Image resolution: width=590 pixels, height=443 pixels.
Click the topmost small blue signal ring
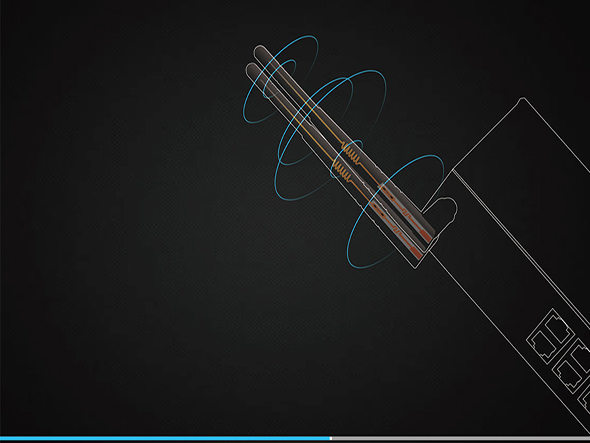click(x=280, y=79)
